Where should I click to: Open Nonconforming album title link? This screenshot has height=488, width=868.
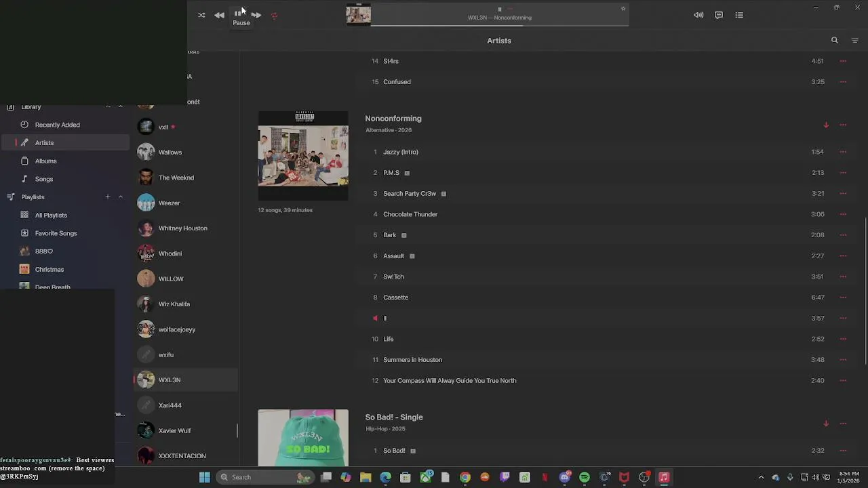393,119
